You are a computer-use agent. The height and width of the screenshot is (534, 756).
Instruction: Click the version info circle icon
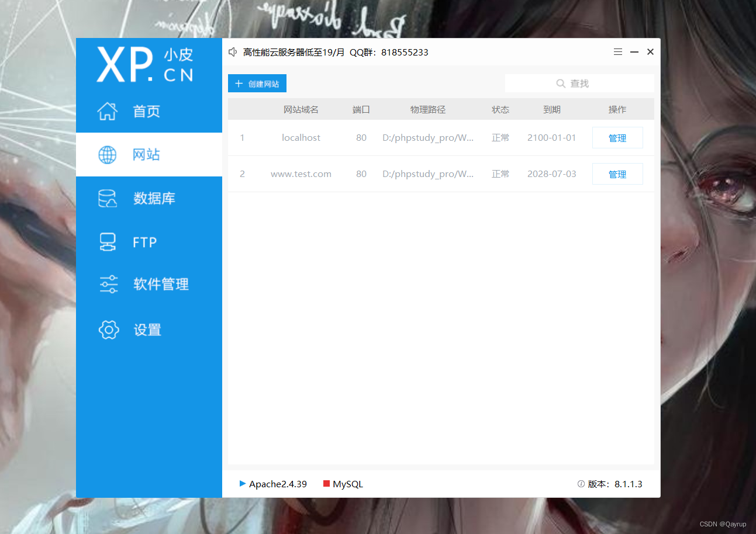(x=581, y=484)
